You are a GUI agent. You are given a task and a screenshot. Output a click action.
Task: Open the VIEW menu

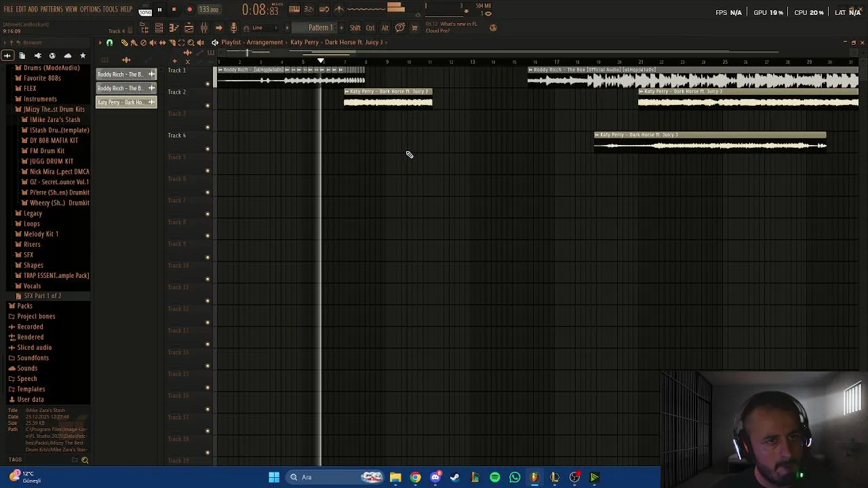pos(71,9)
